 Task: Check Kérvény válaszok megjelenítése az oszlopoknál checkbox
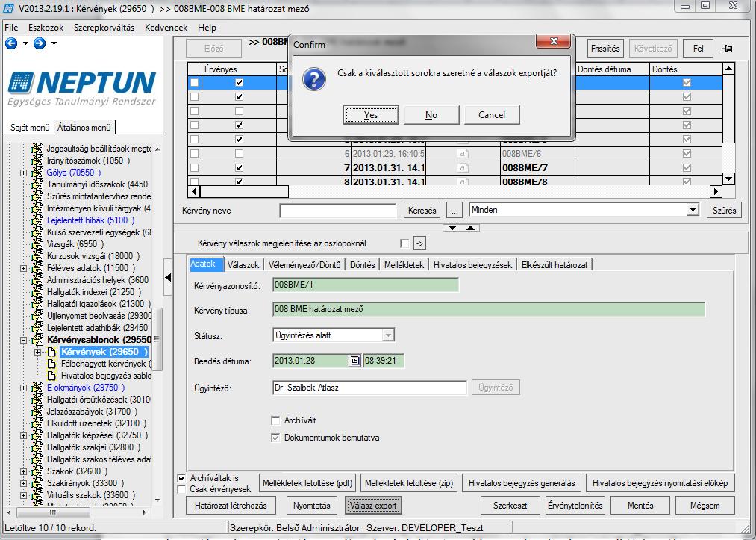click(x=404, y=243)
